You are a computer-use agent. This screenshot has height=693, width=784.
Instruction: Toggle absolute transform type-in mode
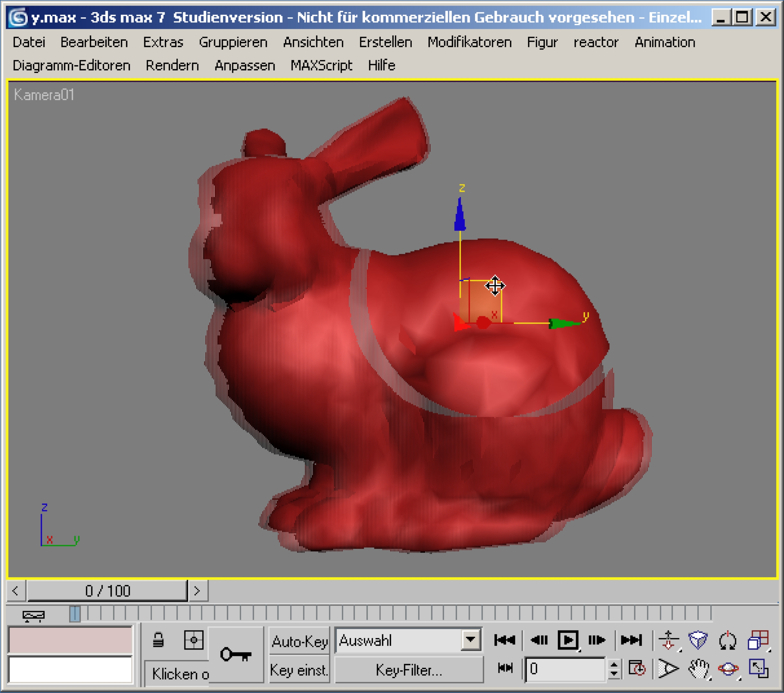[x=193, y=640]
